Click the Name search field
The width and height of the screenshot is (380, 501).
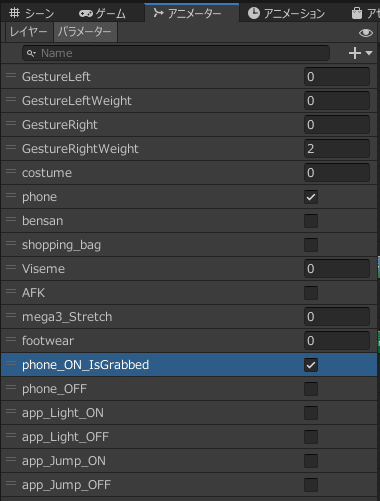point(176,53)
